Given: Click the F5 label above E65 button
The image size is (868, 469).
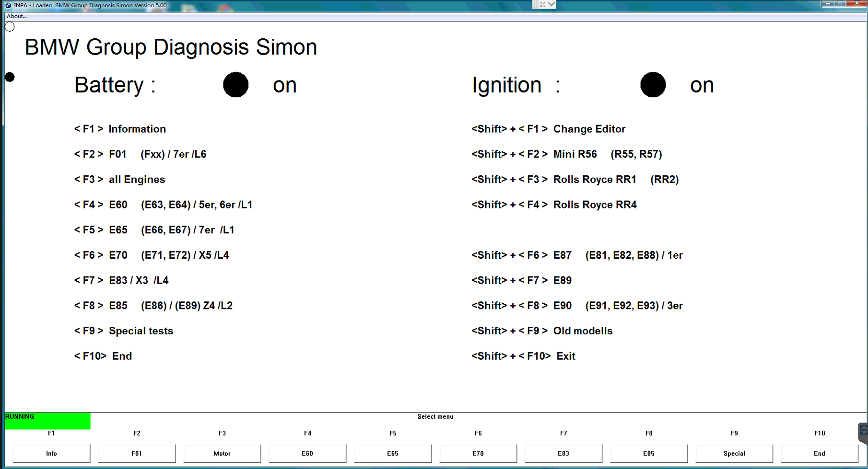Looking at the screenshot, I should (393, 433).
